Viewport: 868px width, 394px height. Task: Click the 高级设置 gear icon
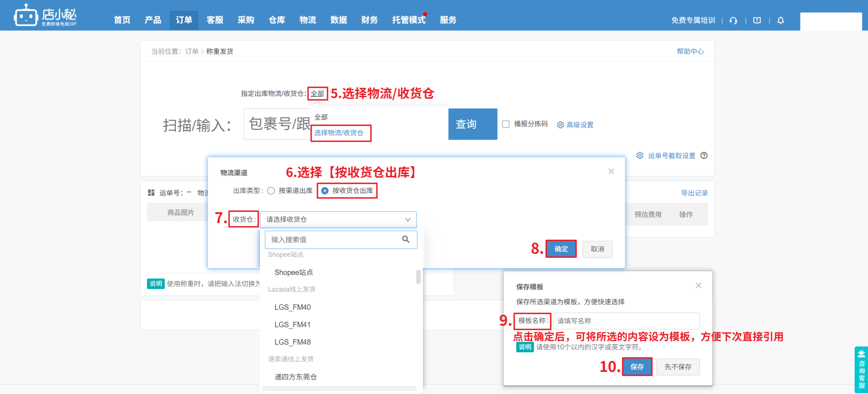[x=560, y=125]
